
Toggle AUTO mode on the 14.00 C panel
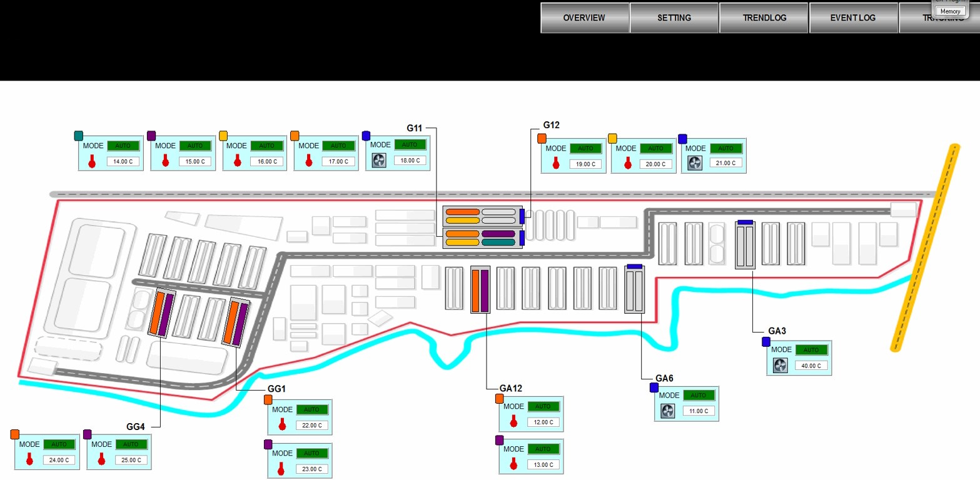[123, 146]
